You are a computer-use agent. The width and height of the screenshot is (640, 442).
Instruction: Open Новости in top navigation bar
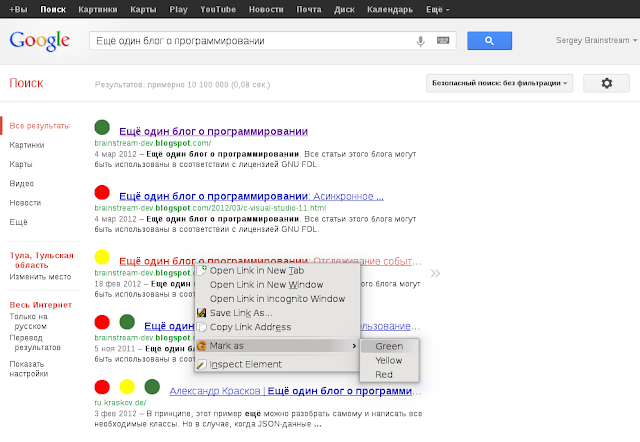[x=266, y=9]
